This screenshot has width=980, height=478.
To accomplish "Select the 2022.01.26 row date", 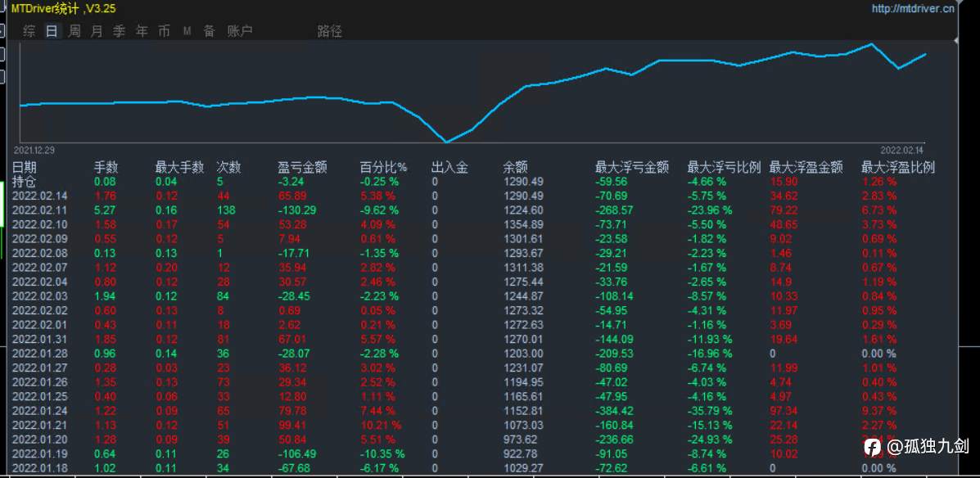I will click(x=38, y=382).
